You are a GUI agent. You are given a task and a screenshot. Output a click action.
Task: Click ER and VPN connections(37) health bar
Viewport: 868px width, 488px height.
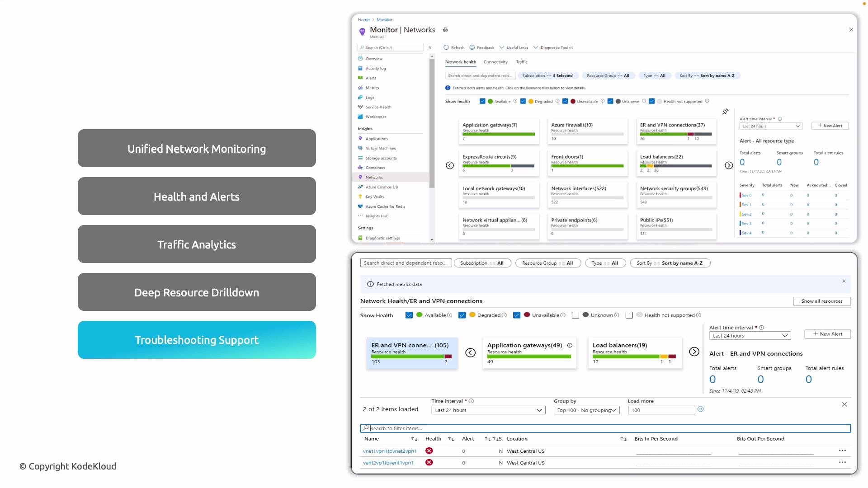[x=676, y=134]
